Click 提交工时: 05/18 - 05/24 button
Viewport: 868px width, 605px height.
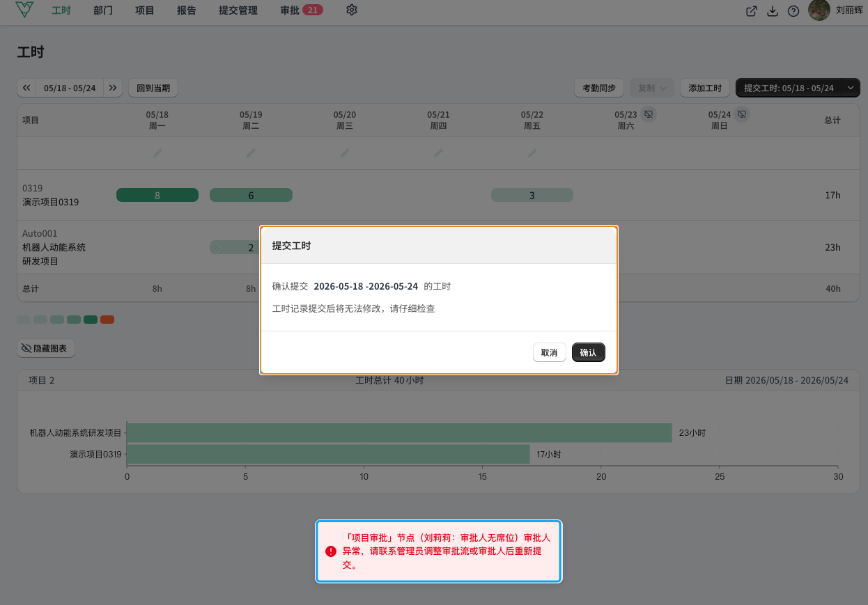[789, 88]
